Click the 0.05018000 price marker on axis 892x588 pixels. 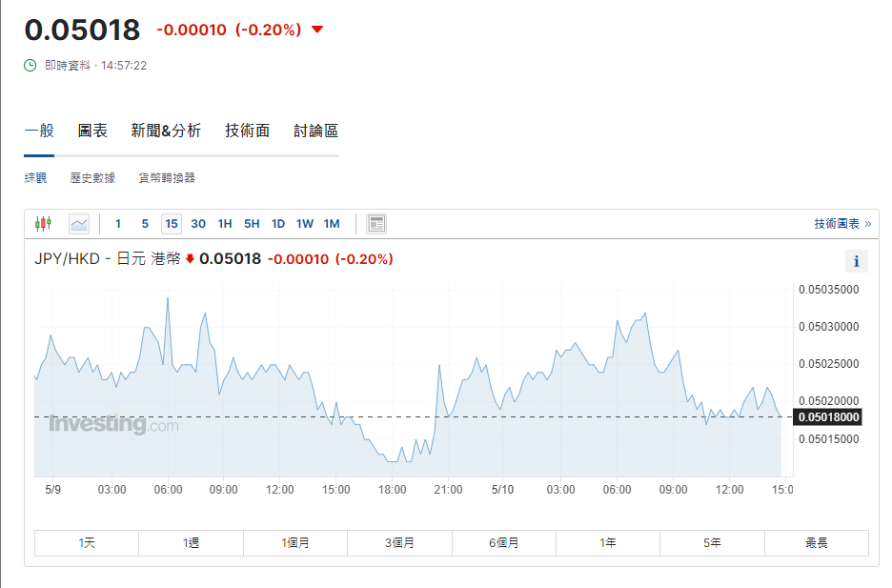(828, 416)
